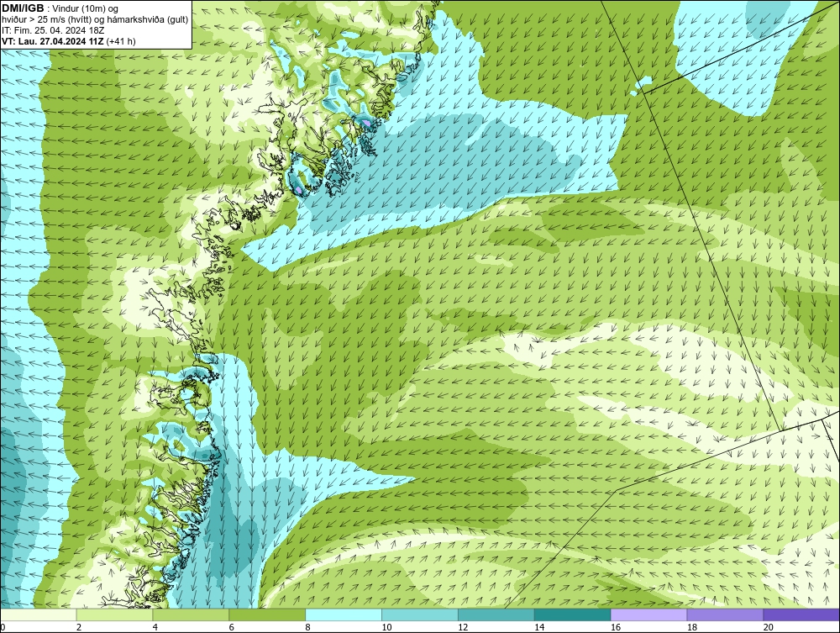Click the legend scale label '4'
Viewport: 840px width, 633px height.
coord(155,627)
